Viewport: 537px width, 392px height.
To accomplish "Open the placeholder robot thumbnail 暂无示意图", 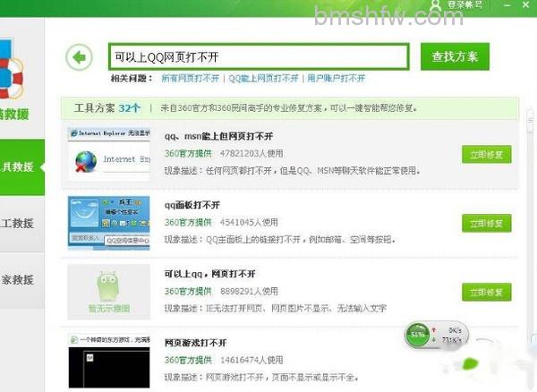I will click(109, 292).
